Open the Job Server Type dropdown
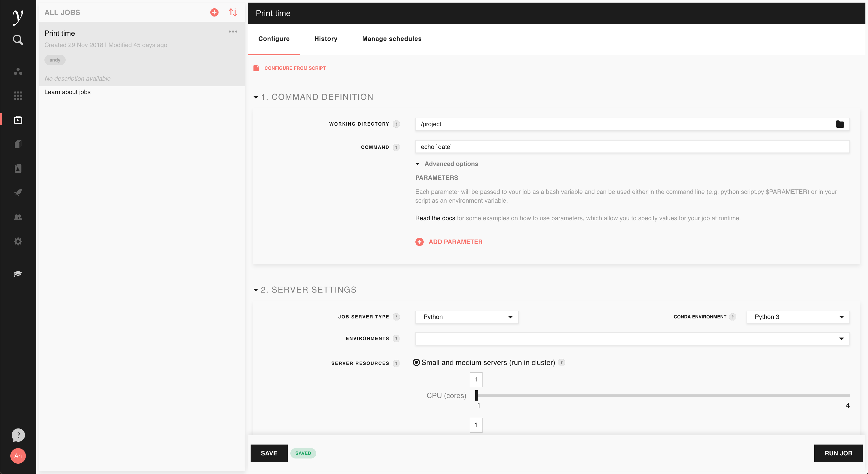Viewport: 868px width, 474px height. point(467,317)
